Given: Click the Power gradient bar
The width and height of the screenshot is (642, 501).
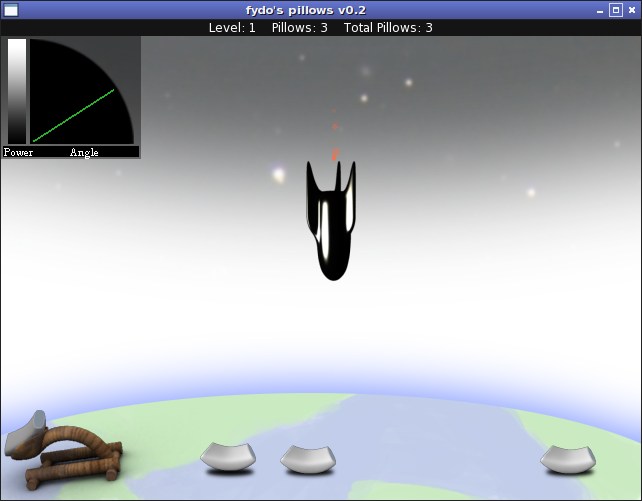Looking at the screenshot, I should coord(17,91).
